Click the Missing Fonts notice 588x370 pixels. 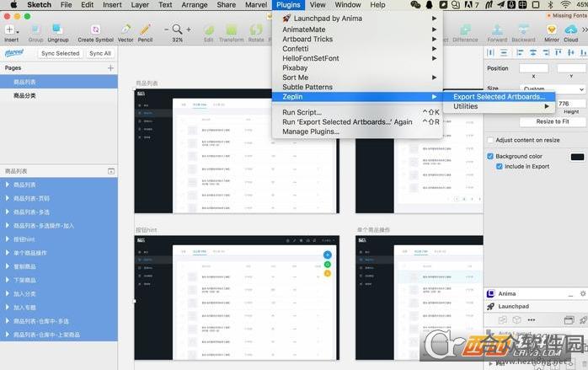(567, 15)
